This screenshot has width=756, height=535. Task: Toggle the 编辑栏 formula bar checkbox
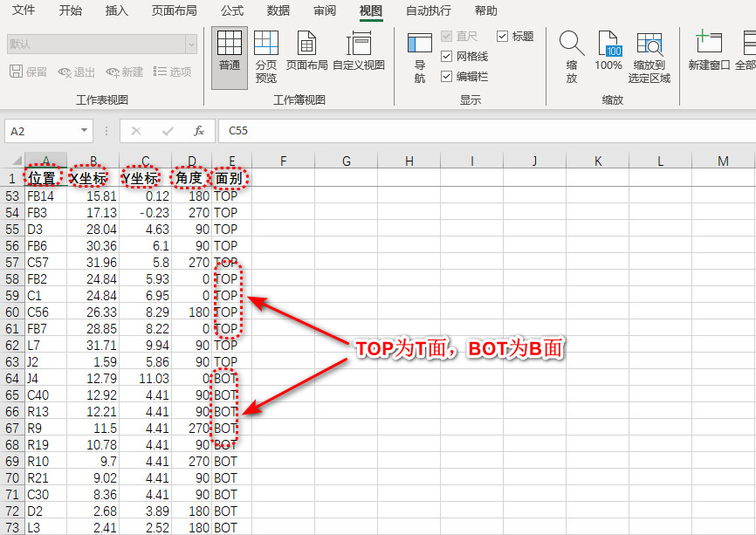tap(447, 77)
